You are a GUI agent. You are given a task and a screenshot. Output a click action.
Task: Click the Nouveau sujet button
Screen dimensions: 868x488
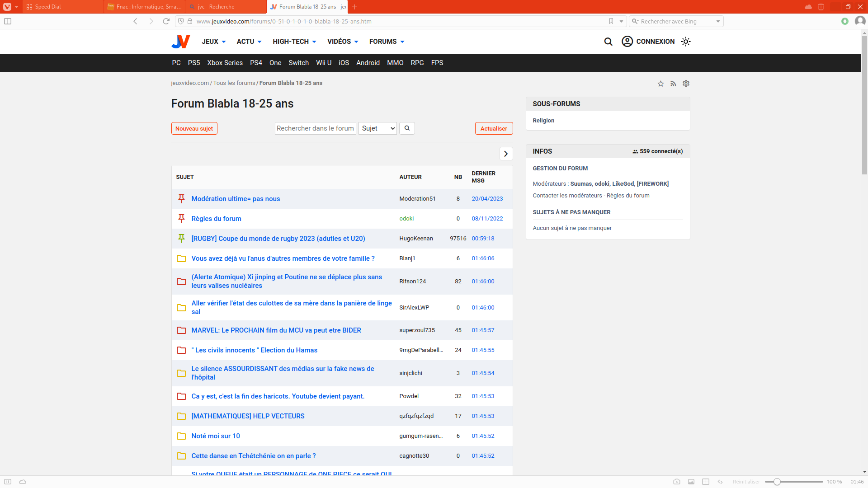(x=194, y=128)
